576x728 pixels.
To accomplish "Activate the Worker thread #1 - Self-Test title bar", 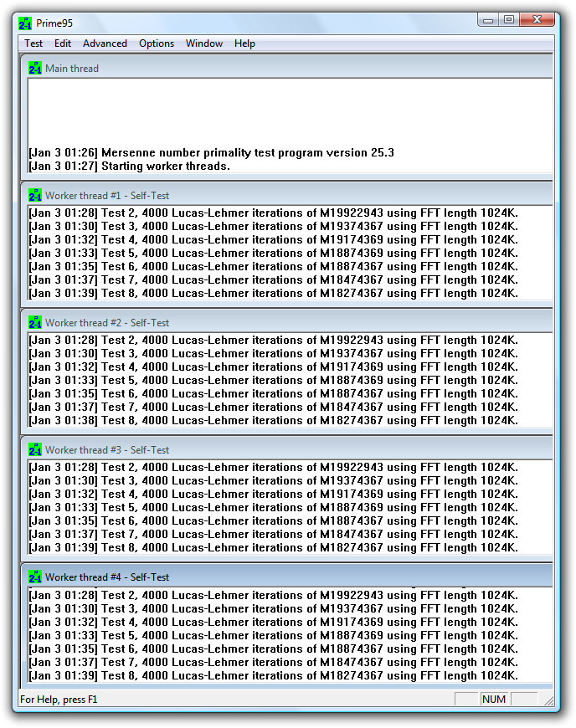I will coord(287,196).
